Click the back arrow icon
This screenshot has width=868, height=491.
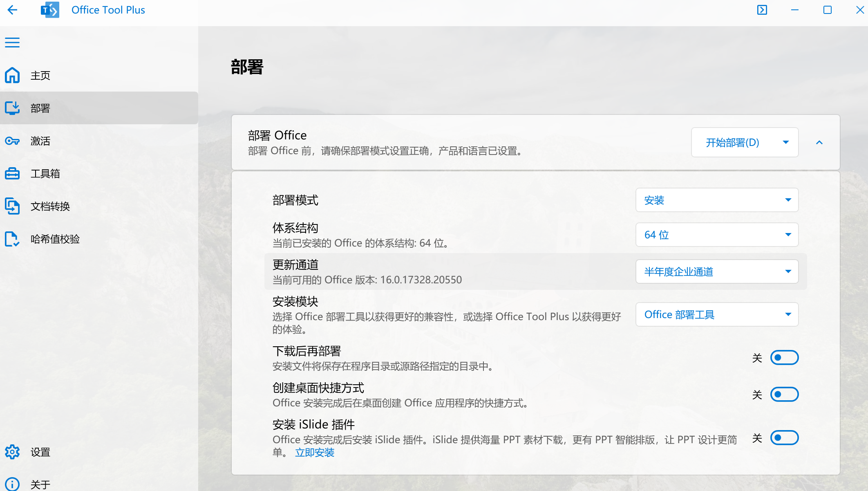tap(13, 10)
